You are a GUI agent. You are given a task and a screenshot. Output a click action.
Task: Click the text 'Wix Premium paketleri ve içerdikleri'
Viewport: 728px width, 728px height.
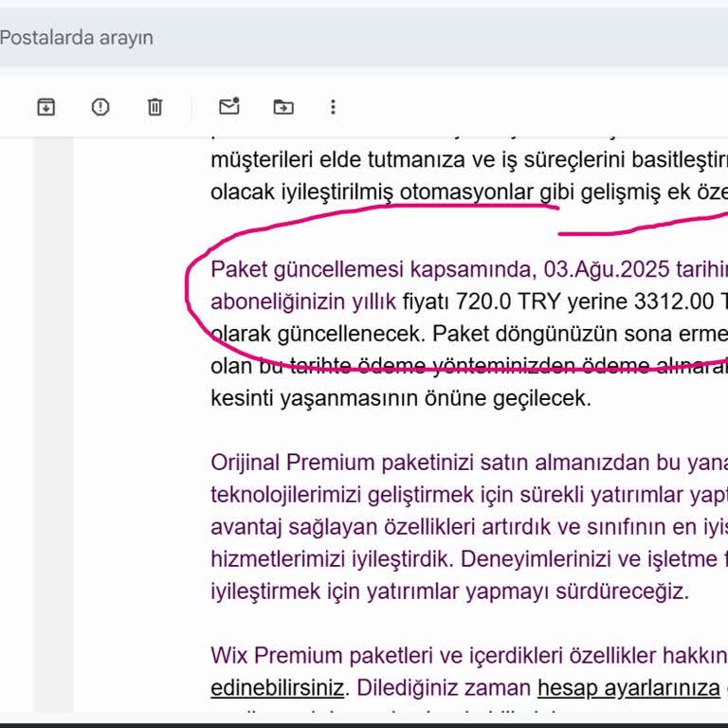coord(387,656)
